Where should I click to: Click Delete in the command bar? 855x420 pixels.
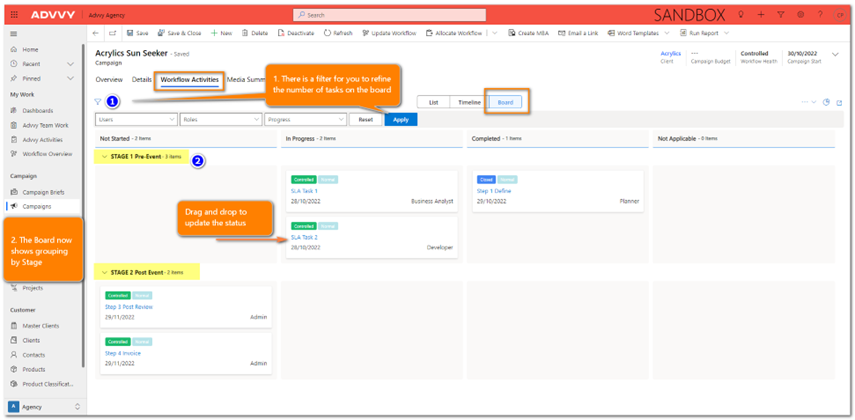click(x=254, y=33)
